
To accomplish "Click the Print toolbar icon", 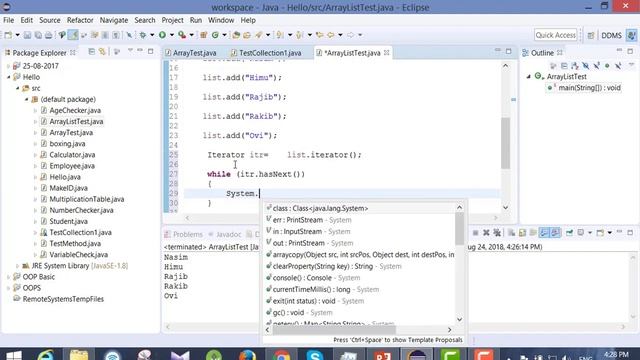I will click(49, 35).
